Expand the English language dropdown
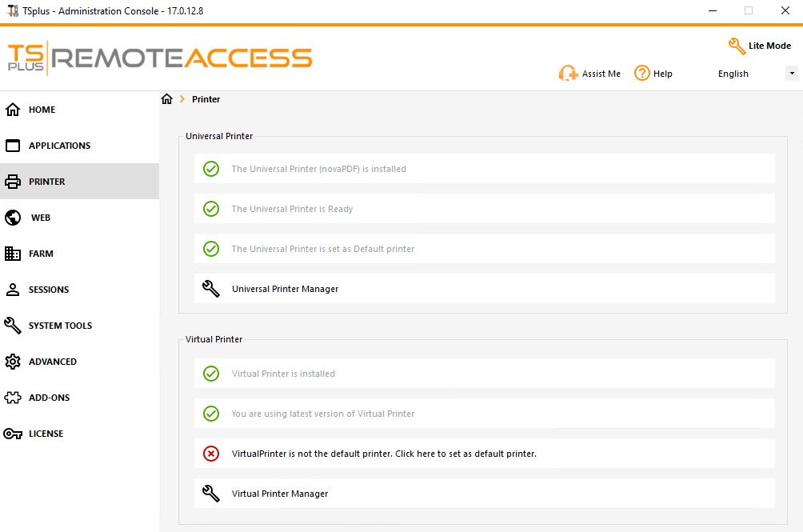The image size is (803, 532). (791, 73)
